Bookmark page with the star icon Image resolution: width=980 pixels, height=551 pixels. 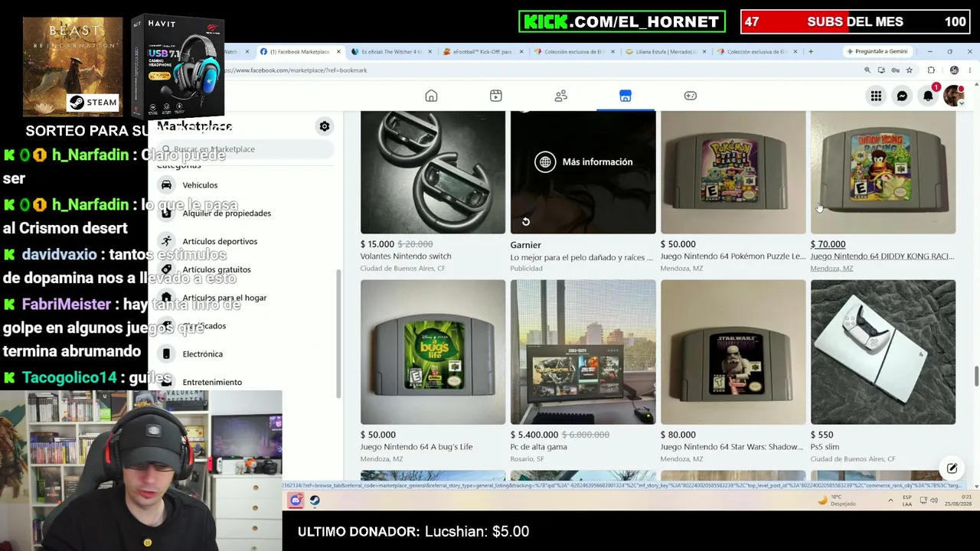click(909, 70)
